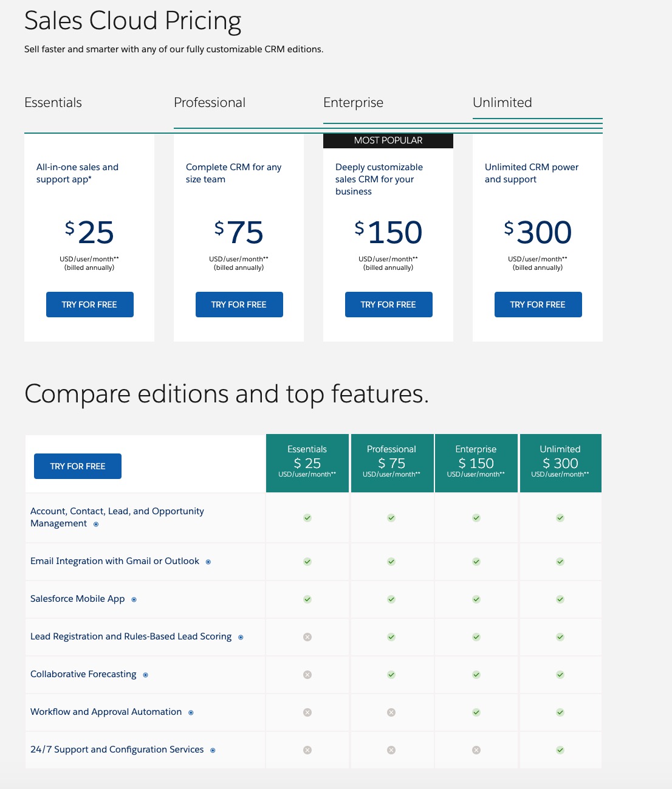Click 'Account, Contact, Lead, and Opportunity Management' text

117,517
